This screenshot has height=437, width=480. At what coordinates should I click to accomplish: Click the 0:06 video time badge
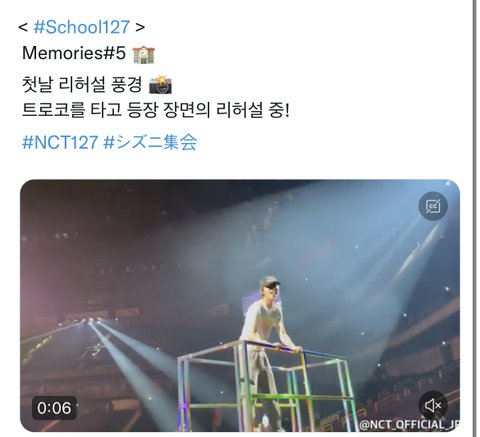click(x=54, y=408)
